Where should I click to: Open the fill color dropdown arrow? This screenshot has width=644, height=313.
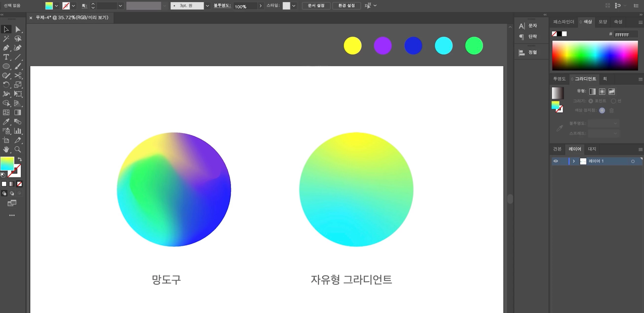pyautogui.click(x=56, y=6)
